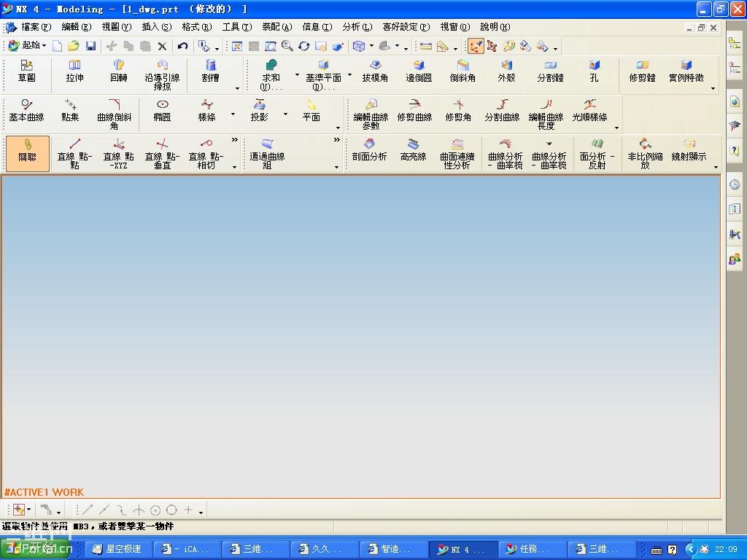
Task: Select the 光順樣條 smooth spline tool
Action: click(x=589, y=111)
